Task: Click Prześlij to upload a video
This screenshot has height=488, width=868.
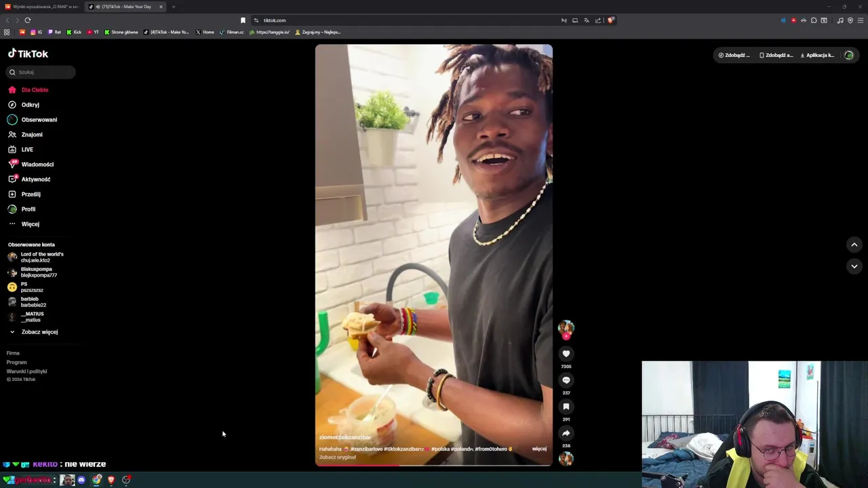Action: point(24,194)
